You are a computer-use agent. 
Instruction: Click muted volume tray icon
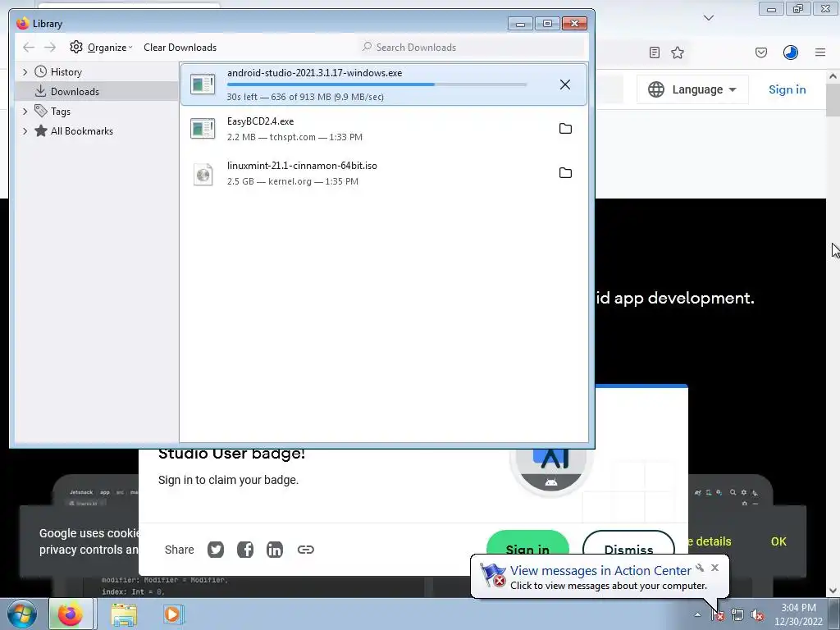(757, 615)
